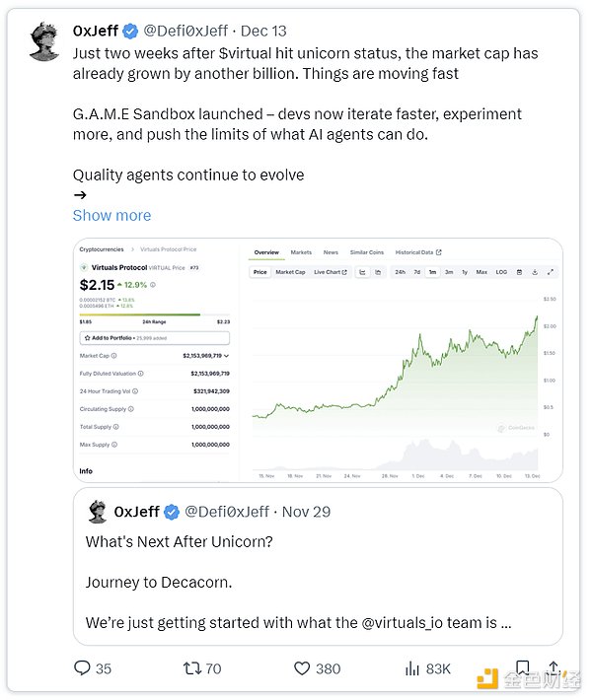This screenshot has height=700, width=592.
Task: Switch to the Historical Data tab
Action: tap(418, 252)
